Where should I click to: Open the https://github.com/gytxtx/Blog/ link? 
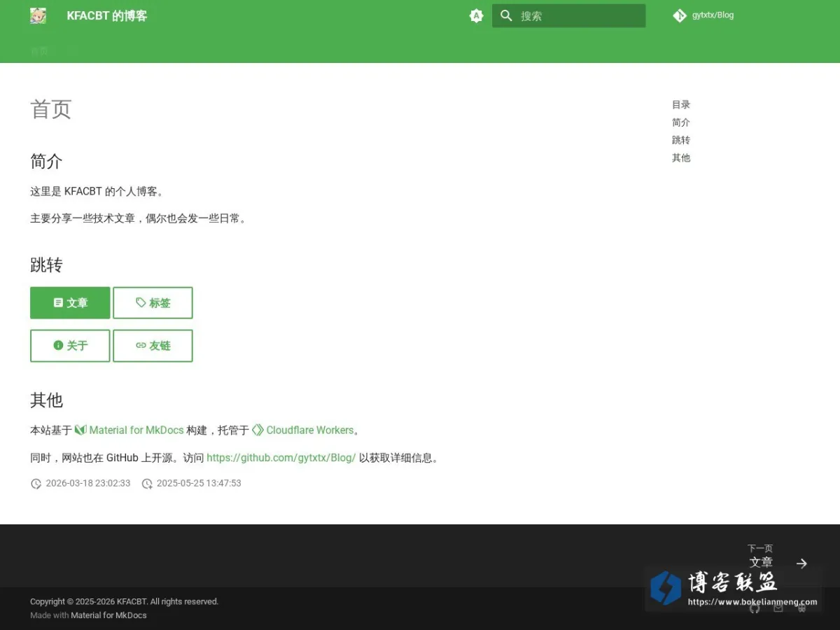click(281, 458)
